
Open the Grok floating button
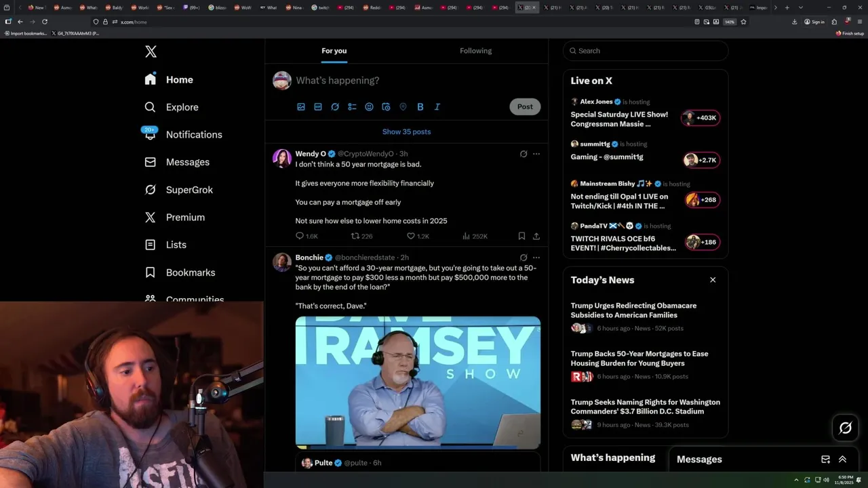tap(846, 428)
